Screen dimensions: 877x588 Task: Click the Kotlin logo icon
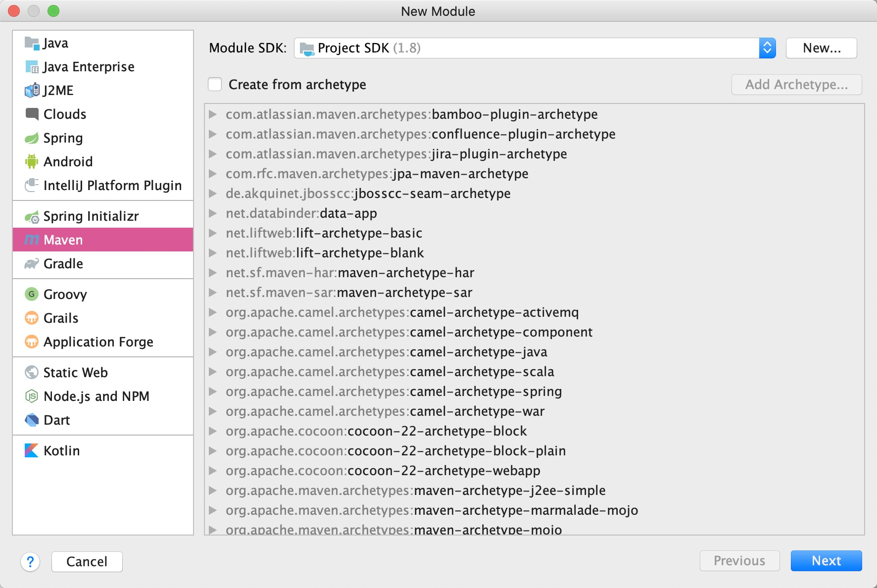(x=32, y=450)
